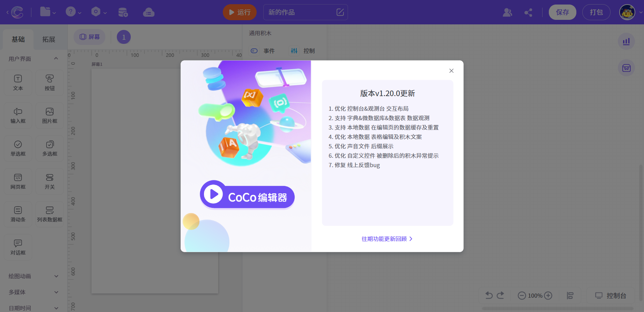Click the 屏幕 screen button

[x=90, y=37]
